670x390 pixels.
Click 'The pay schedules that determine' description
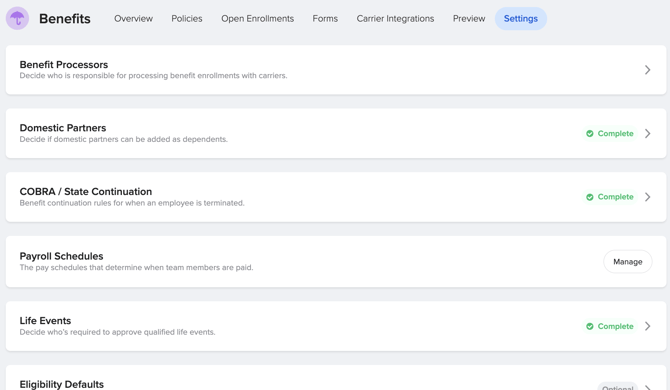(x=136, y=267)
